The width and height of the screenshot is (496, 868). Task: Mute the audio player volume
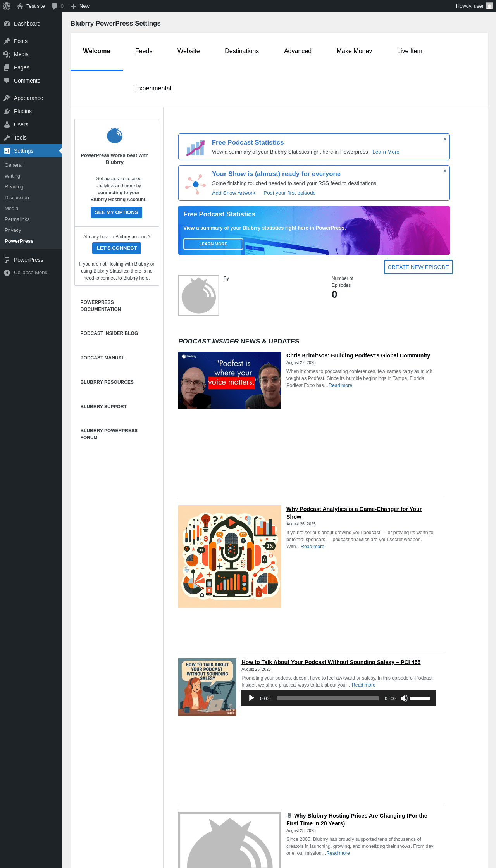pos(404,698)
